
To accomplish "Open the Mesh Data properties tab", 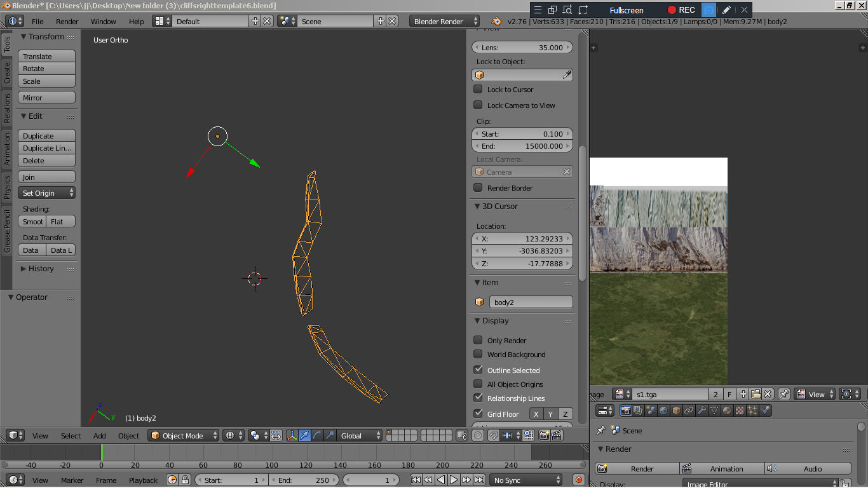I will [x=714, y=410].
